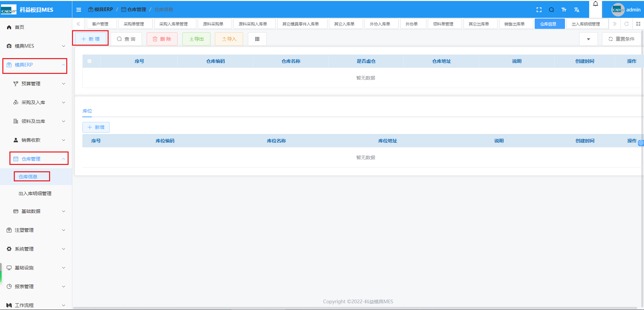Refresh the current tab page icon
Screen dimensions: 644x310
coord(627,24)
